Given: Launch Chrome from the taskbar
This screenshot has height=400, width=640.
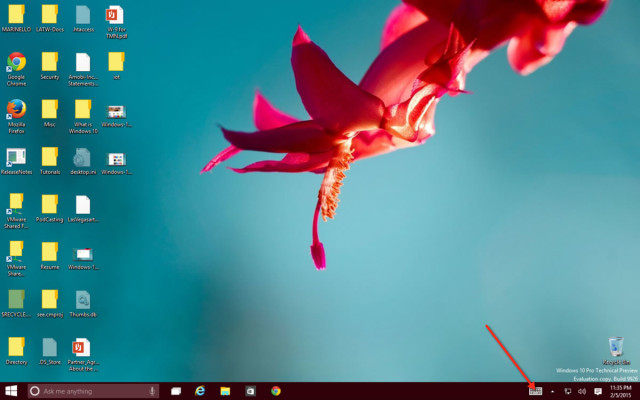Looking at the screenshot, I should pyautogui.click(x=276, y=391).
